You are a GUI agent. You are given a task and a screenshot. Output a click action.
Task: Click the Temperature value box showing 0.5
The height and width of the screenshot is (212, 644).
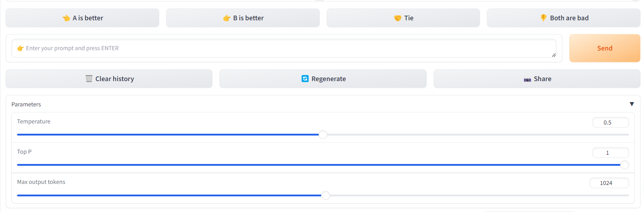point(610,123)
